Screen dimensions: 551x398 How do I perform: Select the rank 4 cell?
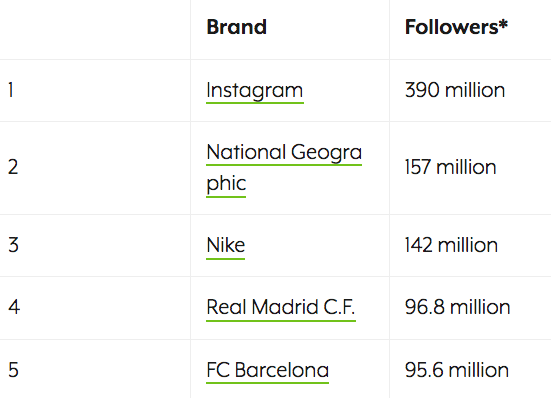pyautogui.click(x=95, y=308)
